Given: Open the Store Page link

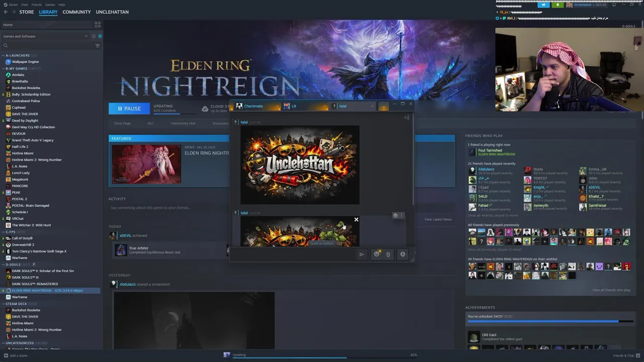Looking at the screenshot, I should coord(122,123).
